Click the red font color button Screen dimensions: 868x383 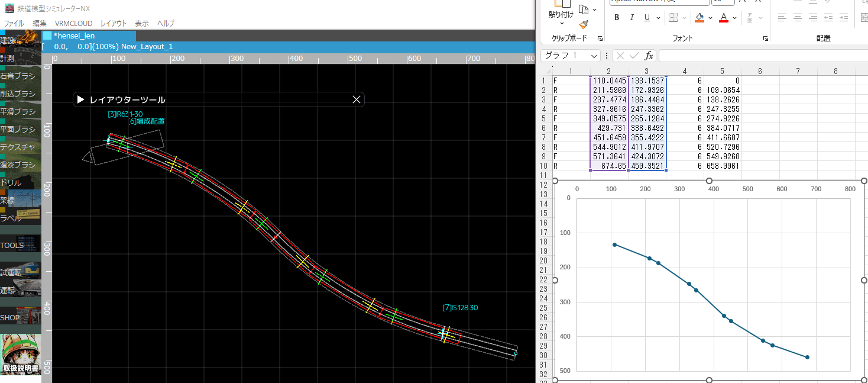723,18
